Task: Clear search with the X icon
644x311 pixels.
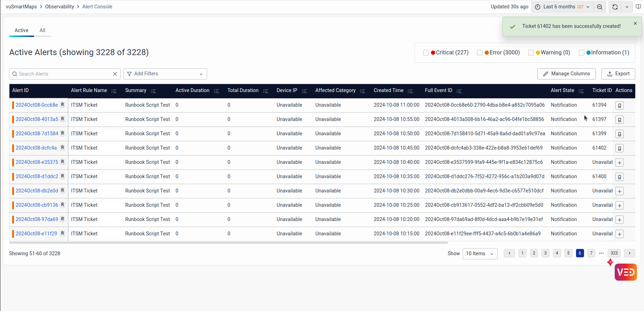Action: (115, 74)
